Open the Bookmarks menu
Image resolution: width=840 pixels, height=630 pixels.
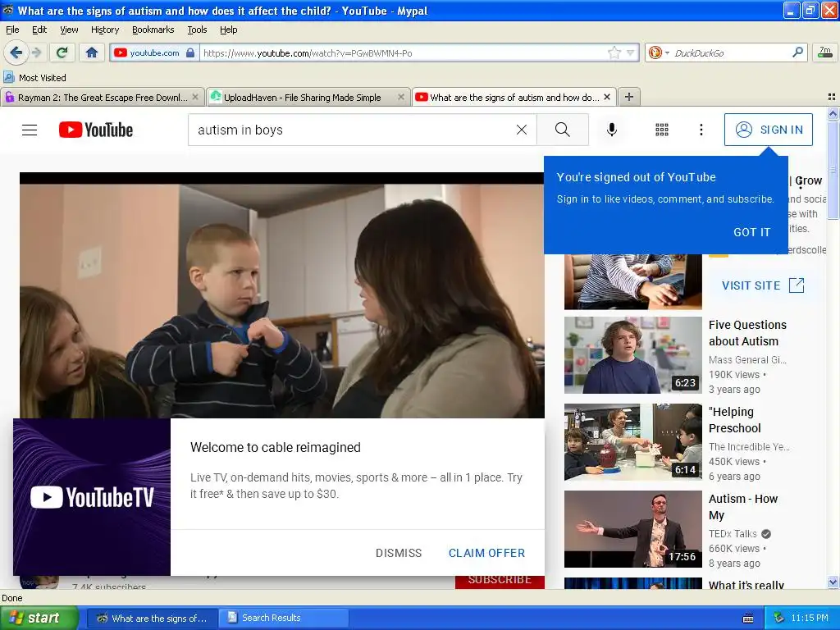point(153,30)
